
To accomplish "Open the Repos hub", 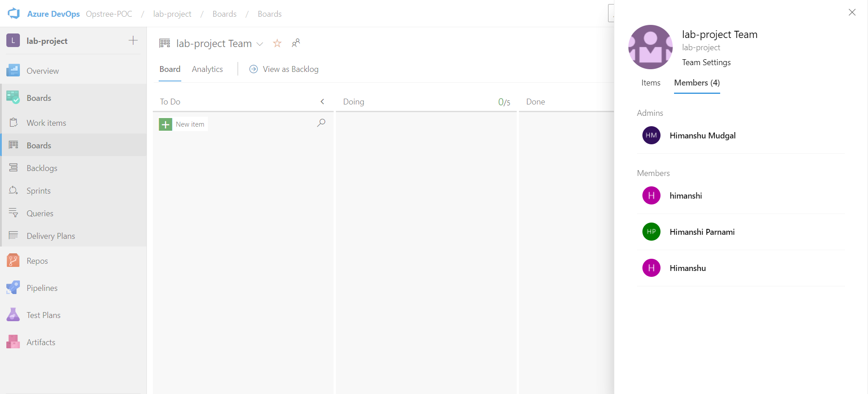I will [74, 261].
